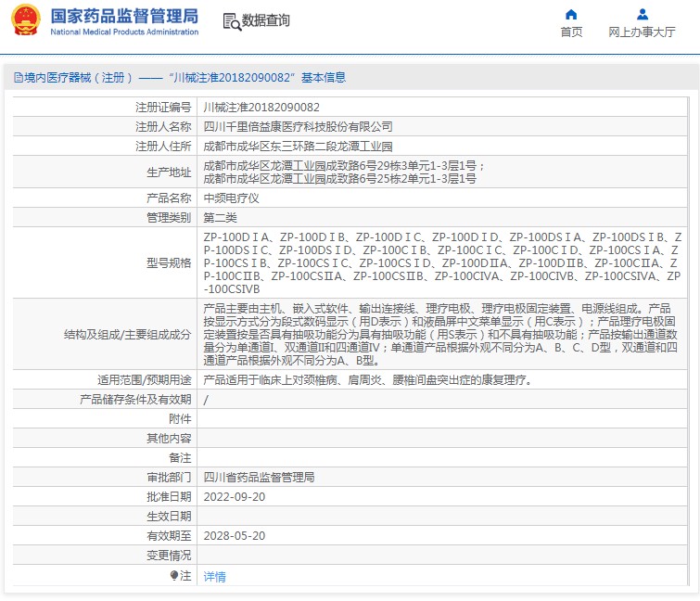
Task: Select product name 中频电疗仪
Action: pyautogui.click(x=231, y=198)
